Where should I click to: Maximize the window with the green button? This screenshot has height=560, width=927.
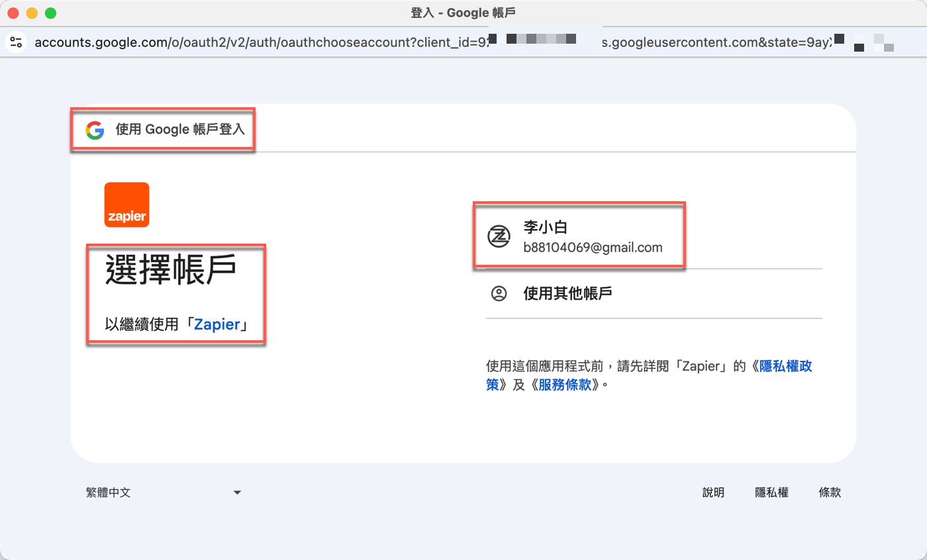point(50,13)
